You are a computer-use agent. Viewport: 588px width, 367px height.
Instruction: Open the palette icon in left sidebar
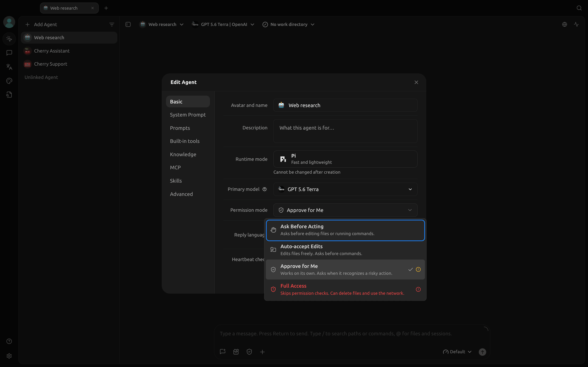(x=9, y=81)
